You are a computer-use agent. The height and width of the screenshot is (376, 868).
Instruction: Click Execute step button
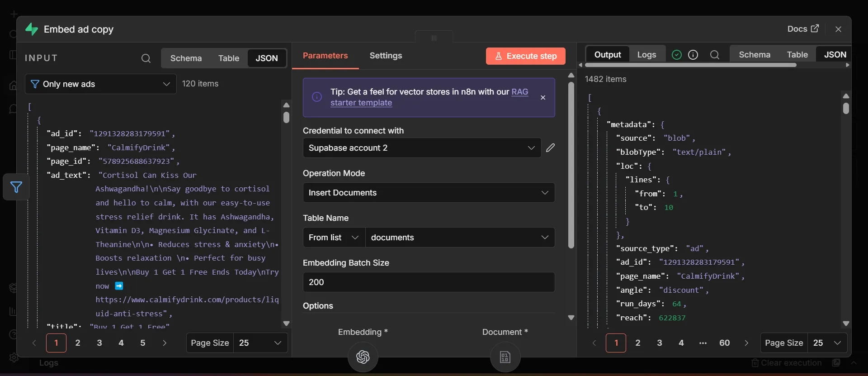tap(526, 56)
